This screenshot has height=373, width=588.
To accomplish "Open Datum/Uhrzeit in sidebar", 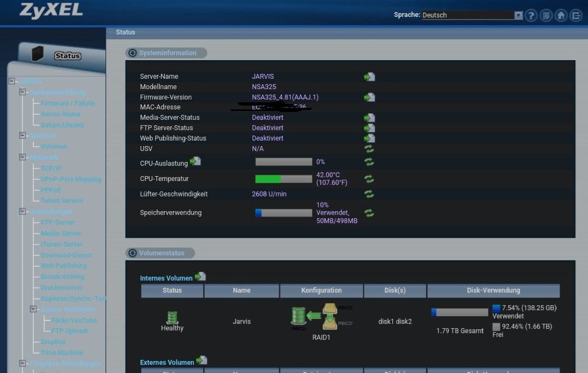I will (x=62, y=125).
